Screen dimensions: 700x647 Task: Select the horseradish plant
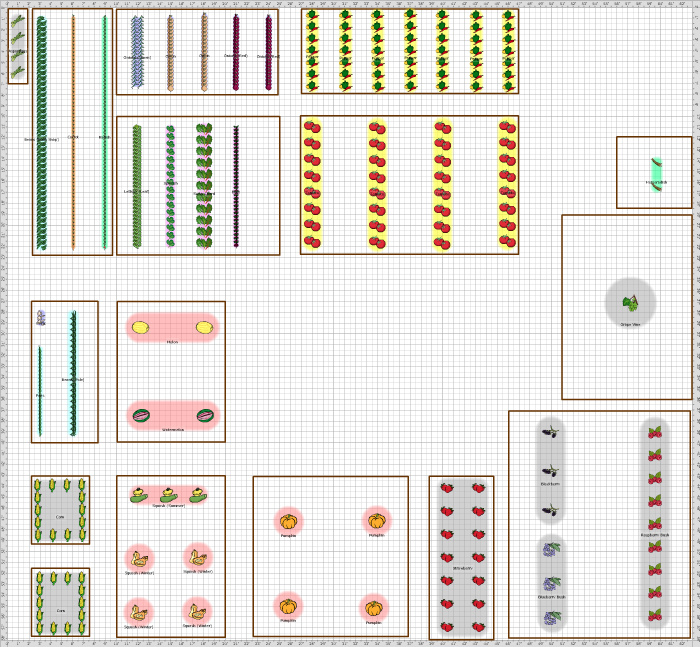pos(656,175)
